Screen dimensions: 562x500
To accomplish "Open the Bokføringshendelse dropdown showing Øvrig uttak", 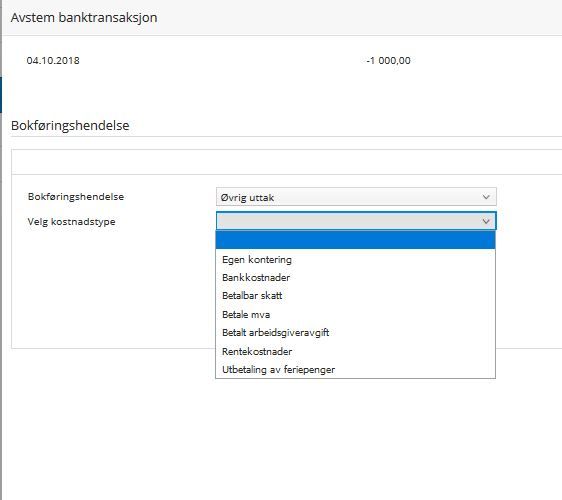I will click(356, 197).
